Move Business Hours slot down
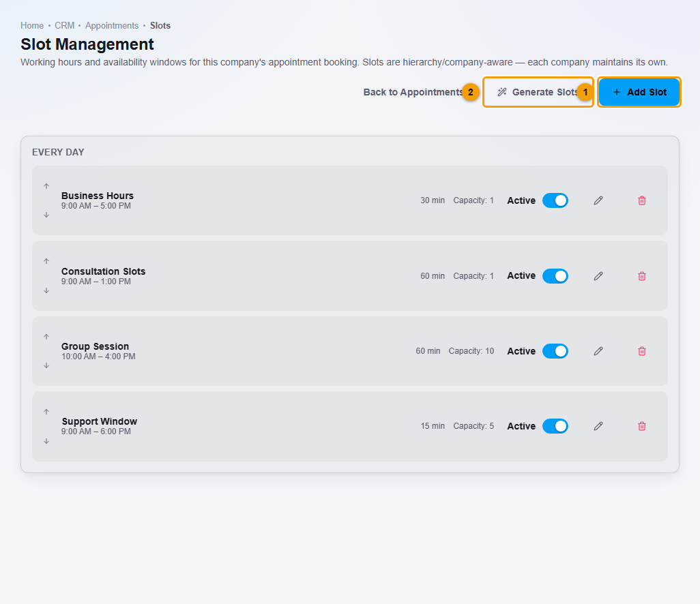The height and width of the screenshot is (604, 700). point(46,215)
